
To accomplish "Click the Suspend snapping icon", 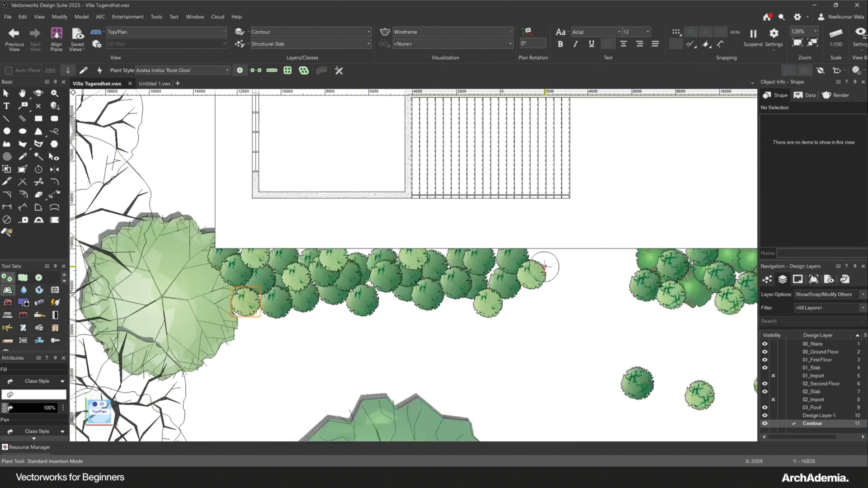I will [753, 34].
